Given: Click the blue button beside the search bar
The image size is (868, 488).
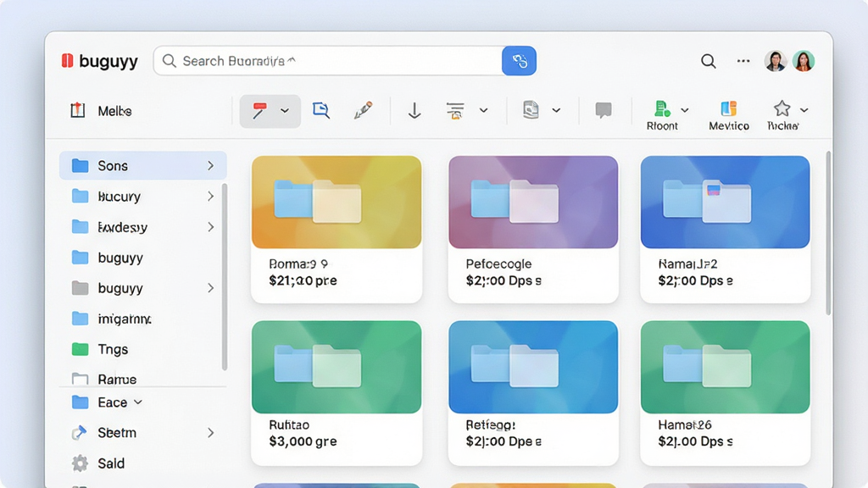Looking at the screenshot, I should pos(519,61).
